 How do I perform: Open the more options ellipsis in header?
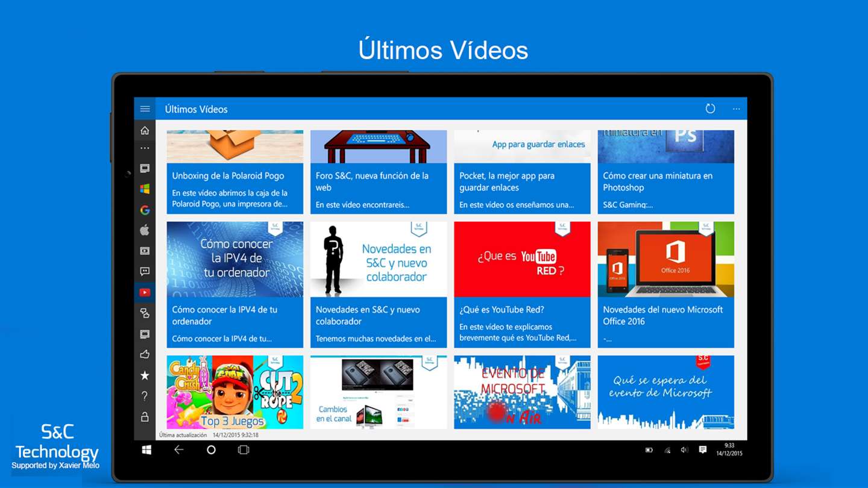click(x=736, y=109)
